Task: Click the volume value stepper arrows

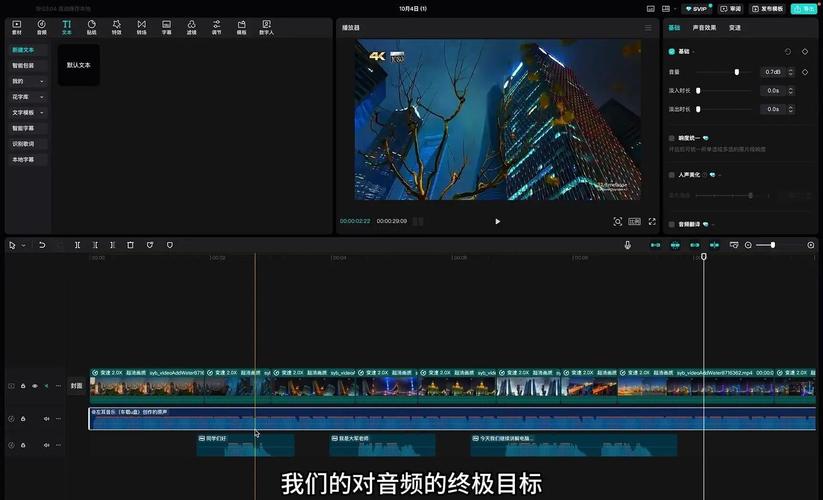Action: tap(791, 72)
